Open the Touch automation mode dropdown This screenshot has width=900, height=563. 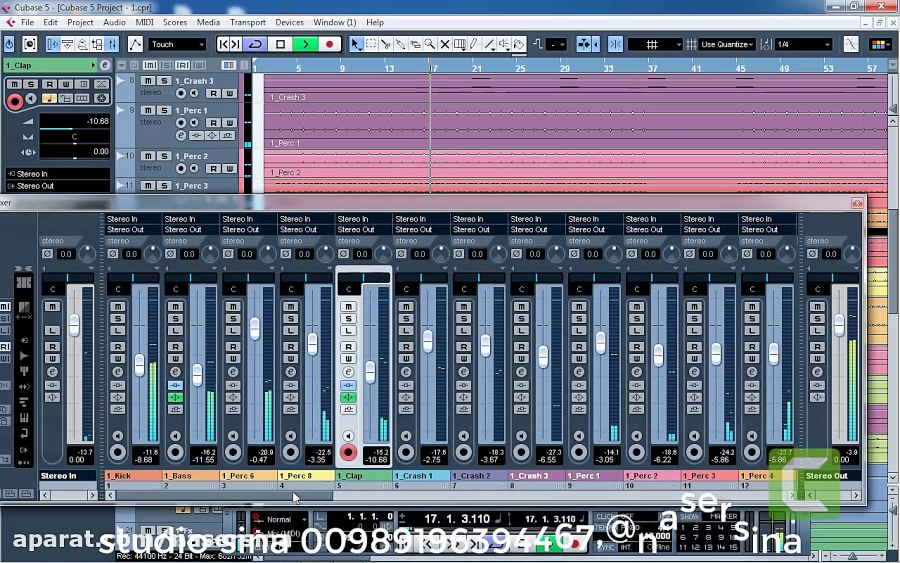tap(177, 44)
